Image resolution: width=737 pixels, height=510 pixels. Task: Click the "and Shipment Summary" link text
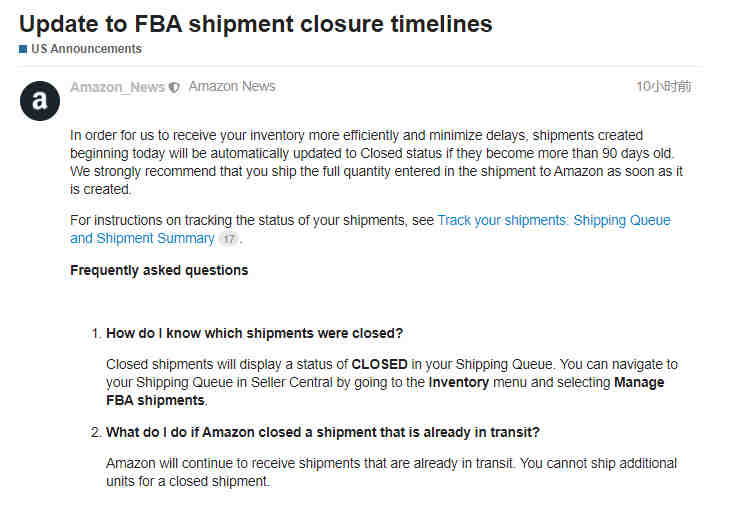(142, 238)
